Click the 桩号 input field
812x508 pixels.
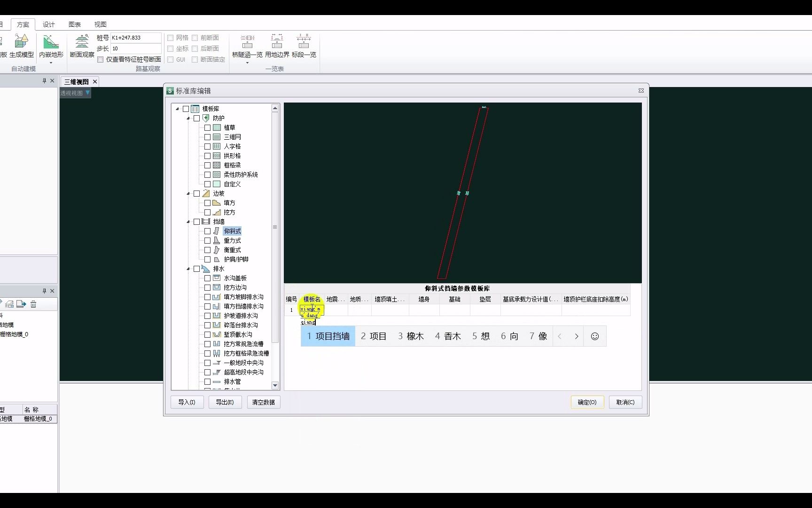(x=136, y=38)
